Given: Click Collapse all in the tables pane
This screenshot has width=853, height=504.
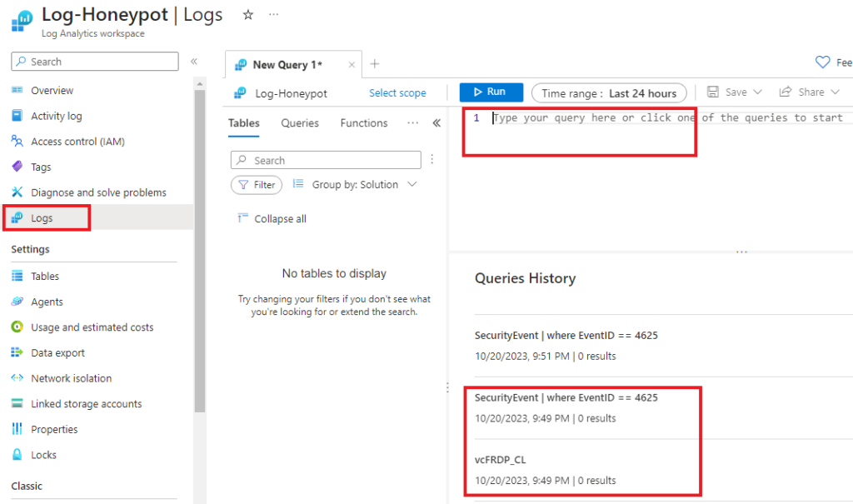Looking at the screenshot, I should (272, 219).
